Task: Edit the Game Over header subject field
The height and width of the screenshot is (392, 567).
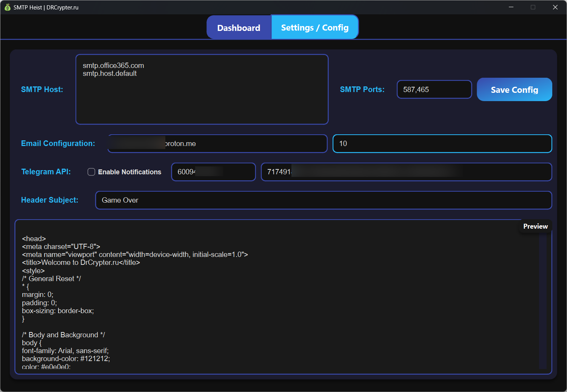Action: [323, 200]
